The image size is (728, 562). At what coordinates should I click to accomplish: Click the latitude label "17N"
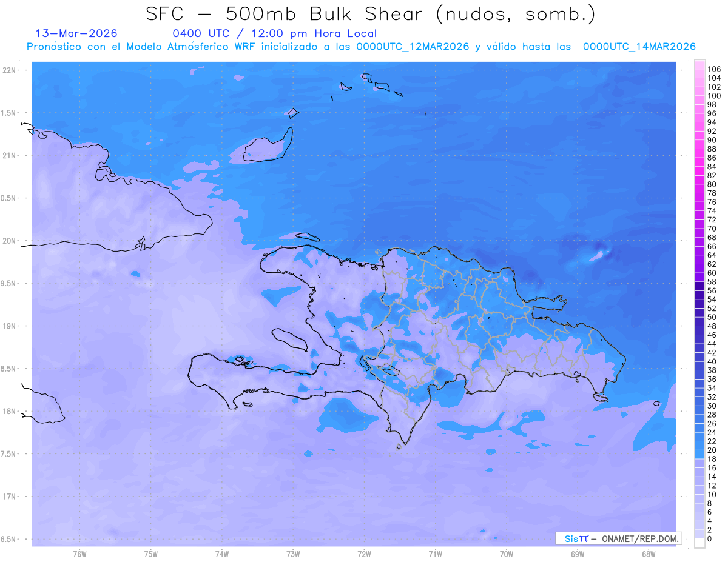click(x=10, y=497)
